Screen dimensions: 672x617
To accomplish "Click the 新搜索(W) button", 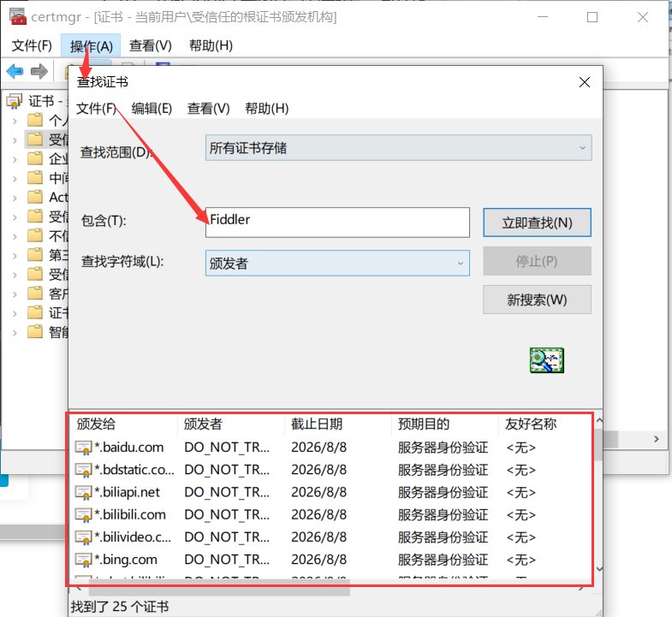I will click(537, 300).
